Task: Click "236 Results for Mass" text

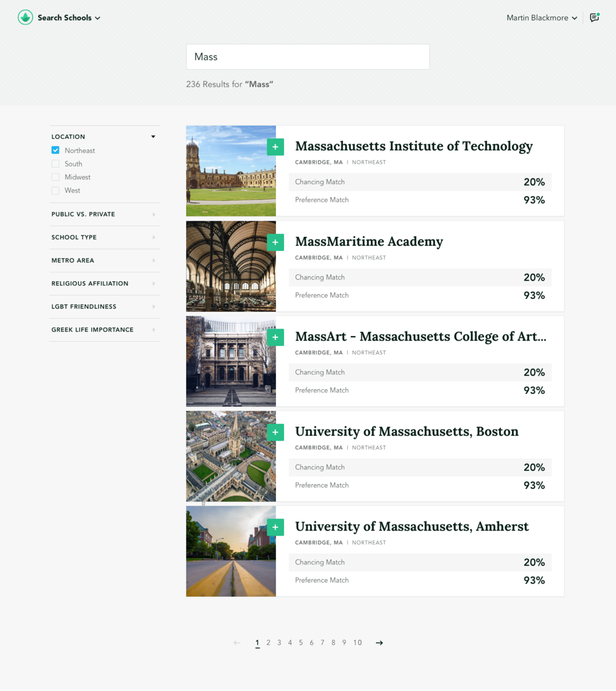Action: click(x=229, y=84)
